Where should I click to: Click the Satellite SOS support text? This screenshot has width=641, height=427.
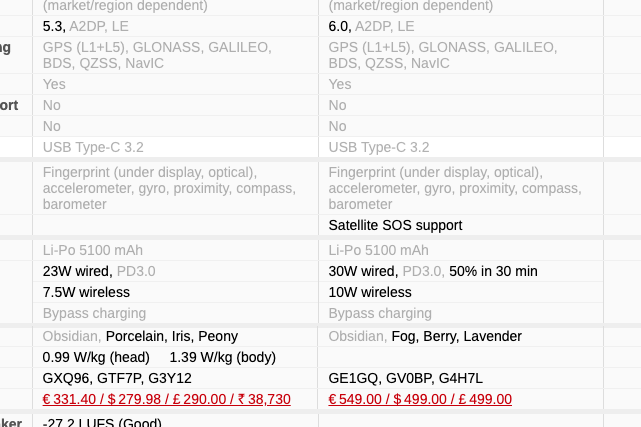(395, 225)
